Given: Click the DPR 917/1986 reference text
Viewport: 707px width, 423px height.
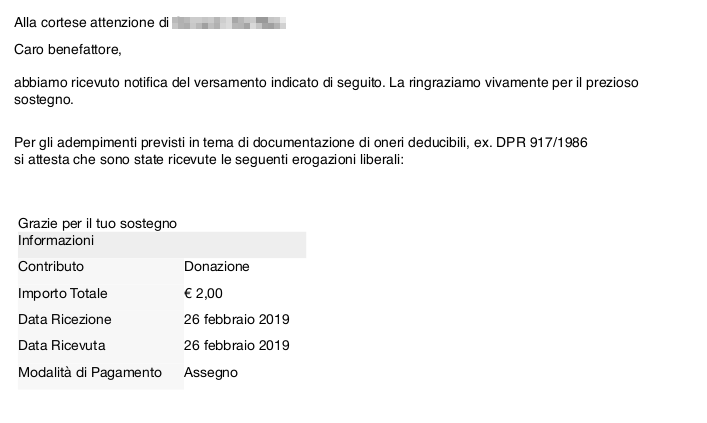Looking at the screenshot, I should pyautogui.click(x=542, y=143).
